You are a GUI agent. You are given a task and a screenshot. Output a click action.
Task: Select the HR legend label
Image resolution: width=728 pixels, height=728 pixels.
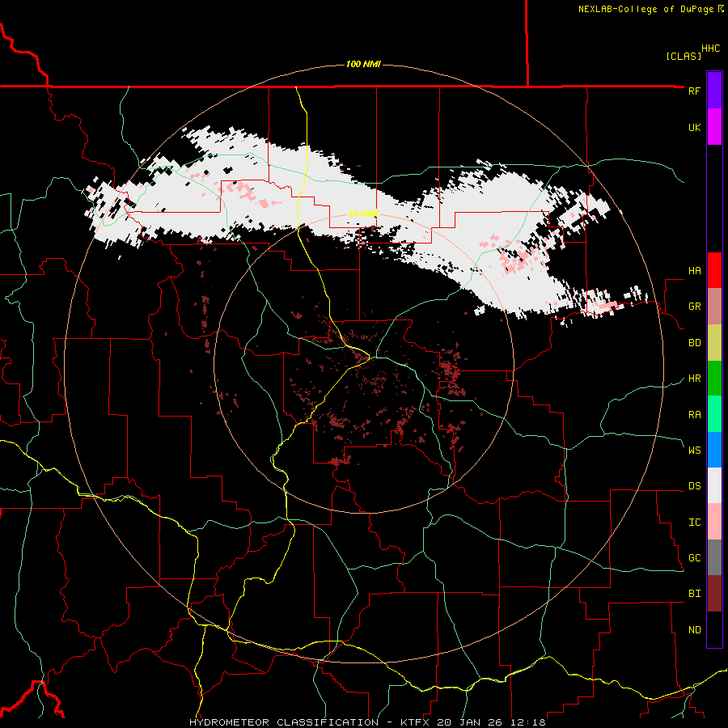pyautogui.click(x=694, y=379)
